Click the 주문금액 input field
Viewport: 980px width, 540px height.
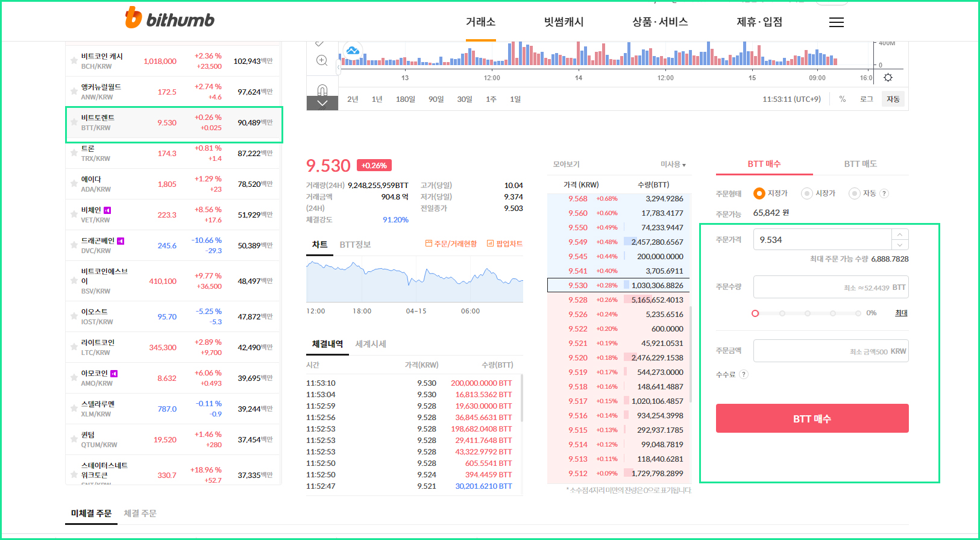[x=831, y=351]
